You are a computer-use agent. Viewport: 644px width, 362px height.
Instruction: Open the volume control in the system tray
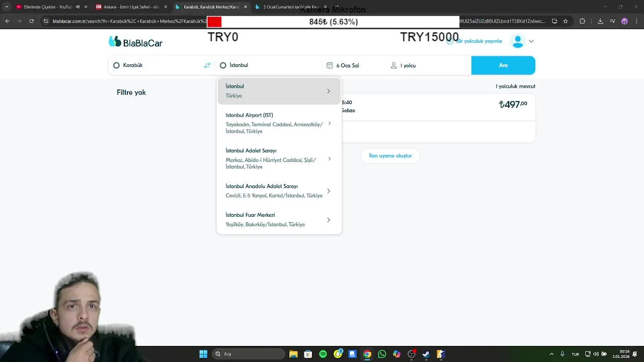click(596, 354)
